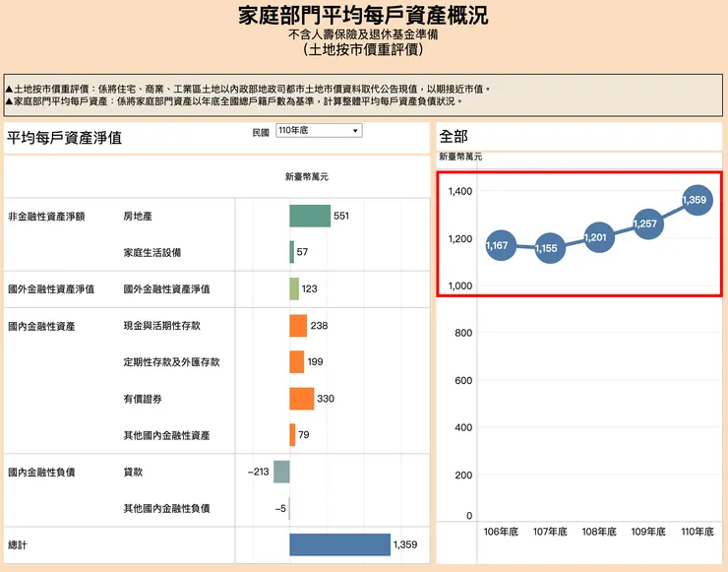
Task: Click the 非金融性資產淨額 category label
Action: tap(46, 217)
